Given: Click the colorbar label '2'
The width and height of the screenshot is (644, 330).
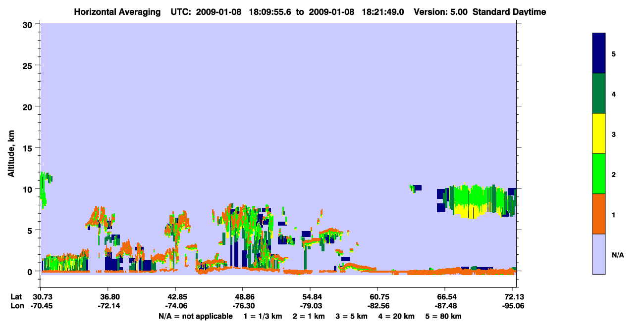Looking at the screenshot, I should coord(614,174).
